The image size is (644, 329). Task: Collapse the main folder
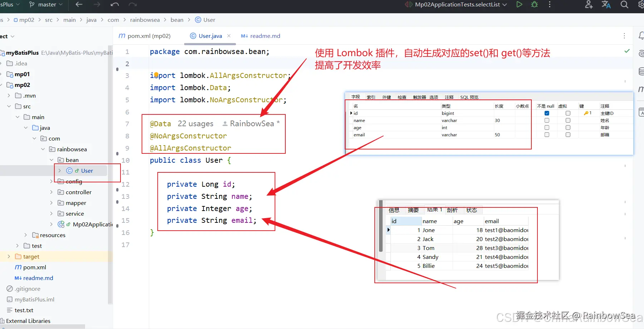(x=18, y=117)
